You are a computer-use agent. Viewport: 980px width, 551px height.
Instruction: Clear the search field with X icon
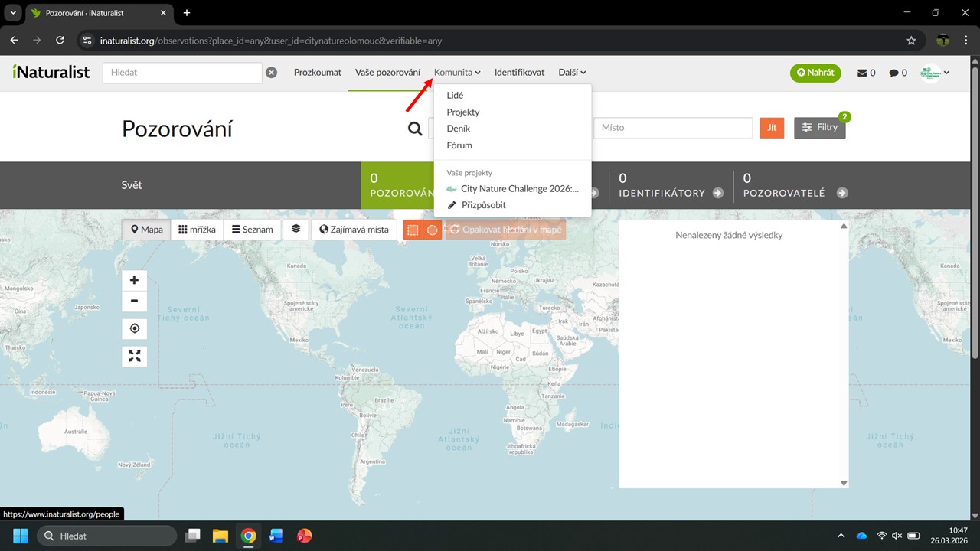[x=271, y=73]
